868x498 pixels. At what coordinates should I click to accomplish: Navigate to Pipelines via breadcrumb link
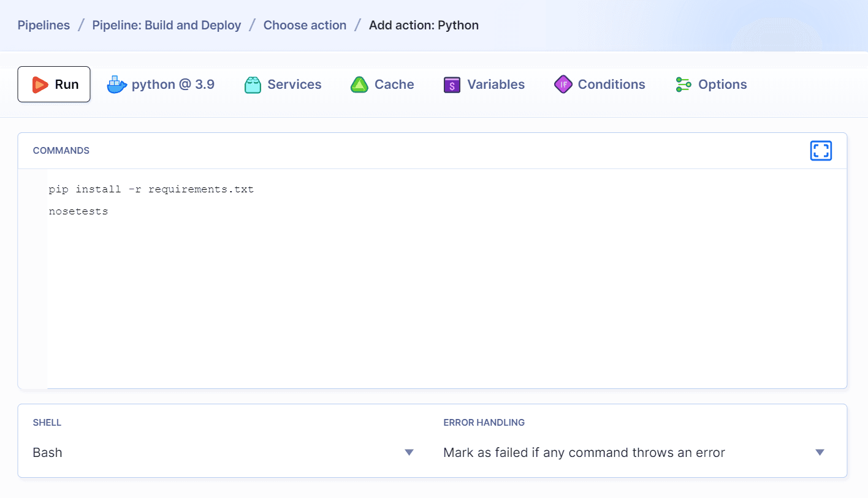click(44, 25)
